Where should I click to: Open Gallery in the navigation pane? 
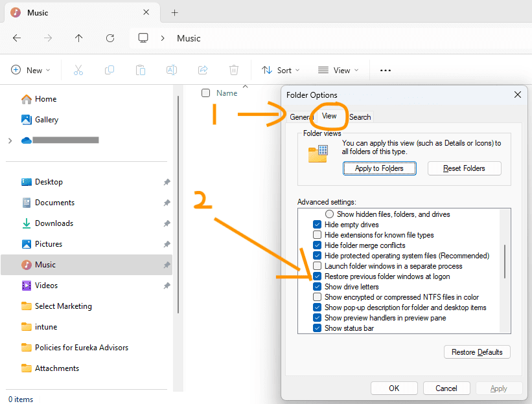pos(40,120)
